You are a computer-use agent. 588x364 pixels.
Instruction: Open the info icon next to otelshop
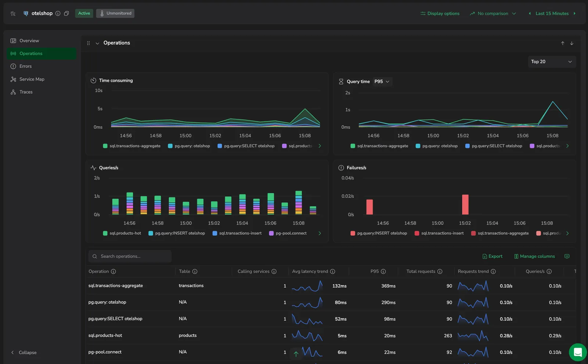coord(58,14)
